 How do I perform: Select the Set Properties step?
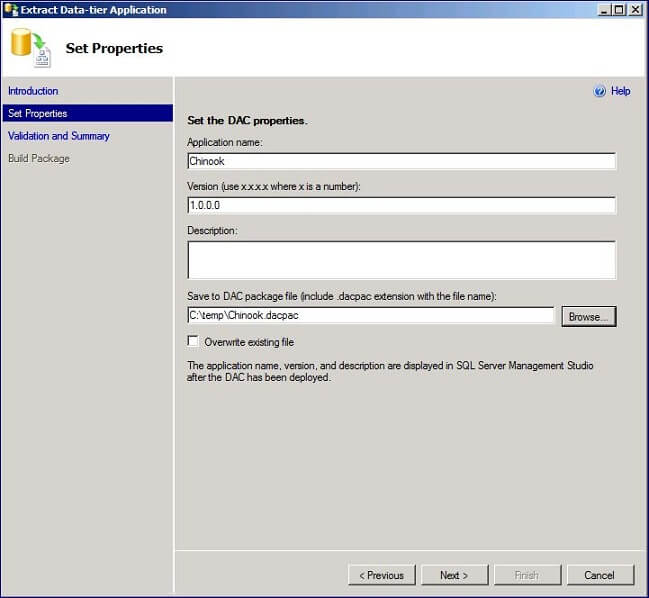tap(88, 113)
